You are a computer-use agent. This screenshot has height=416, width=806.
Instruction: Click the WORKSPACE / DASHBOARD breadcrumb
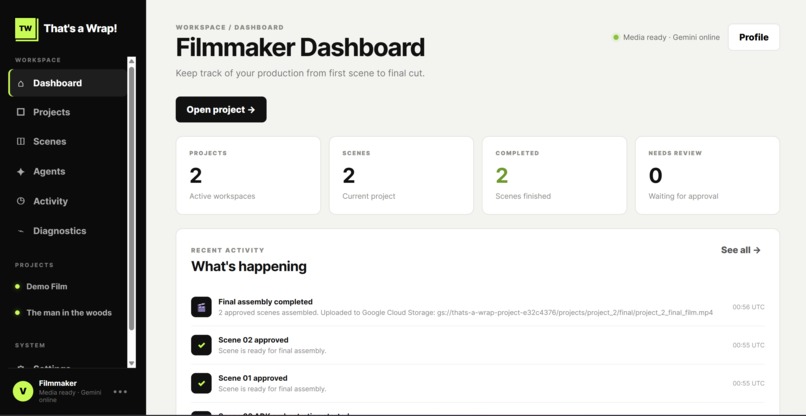[230, 27]
